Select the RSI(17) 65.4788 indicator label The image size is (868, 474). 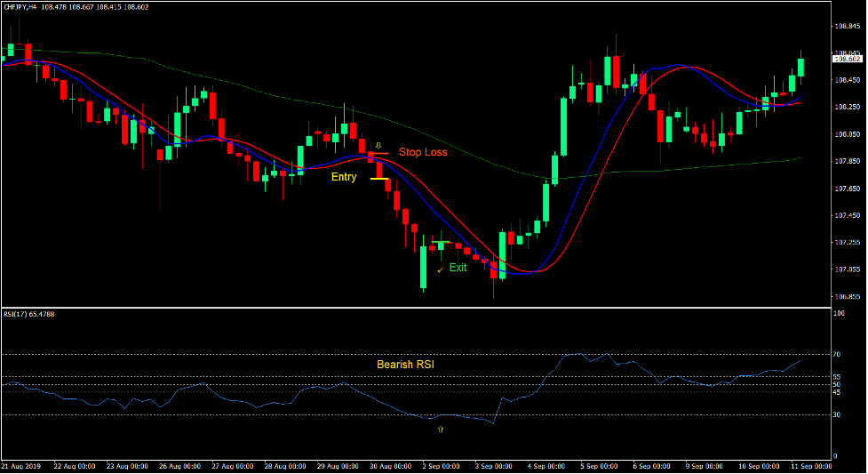pyautogui.click(x=28, y=314)
